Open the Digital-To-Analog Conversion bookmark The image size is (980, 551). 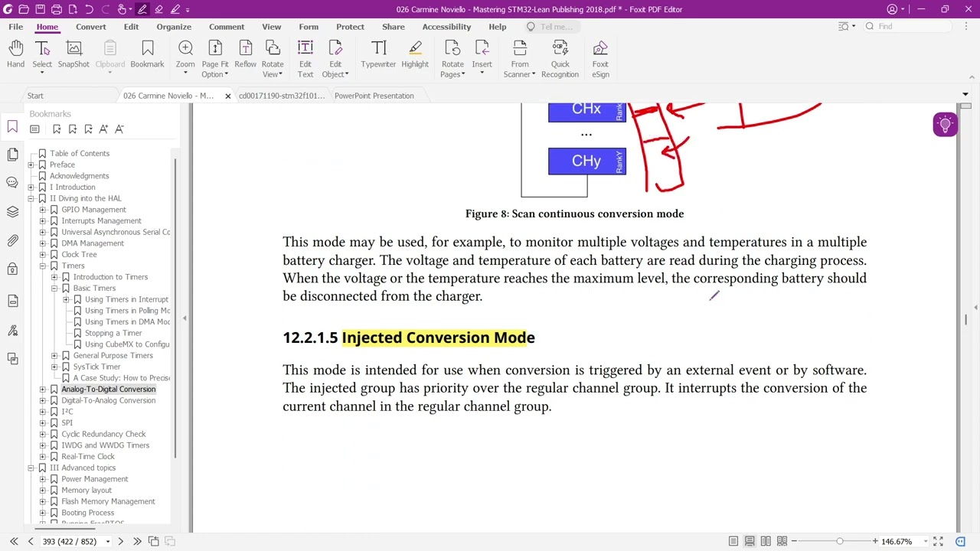108,400
